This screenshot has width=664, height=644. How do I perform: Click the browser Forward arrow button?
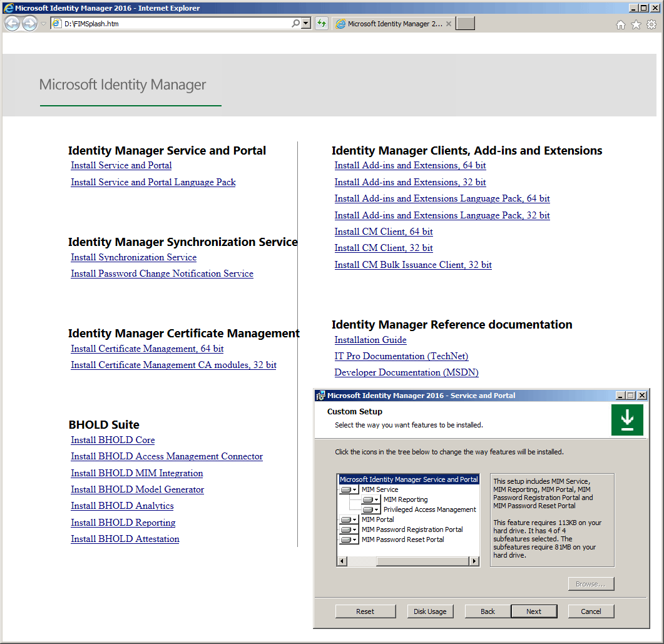click(x=29, y=24)
